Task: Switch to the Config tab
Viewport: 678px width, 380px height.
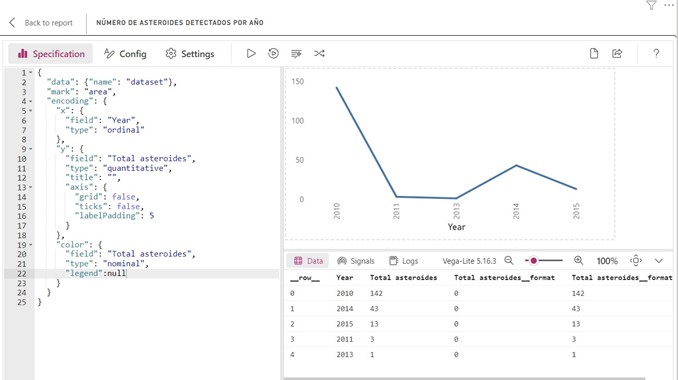Action: click(125, 54)
